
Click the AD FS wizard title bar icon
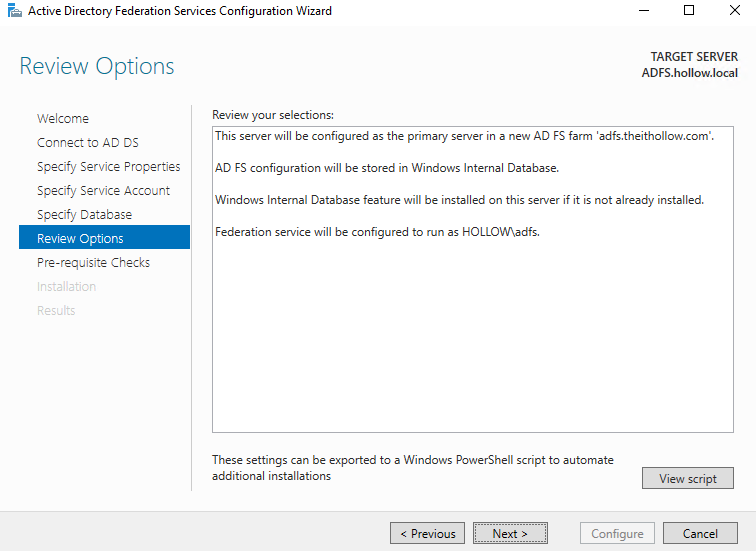coord(14,10)
